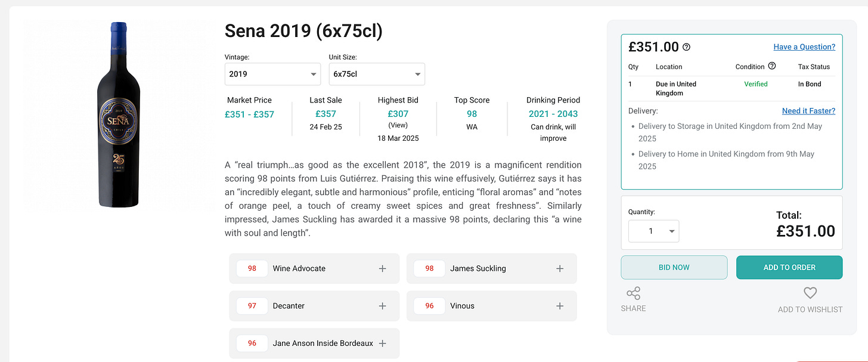Screen dimensions: 868x362
Task: Click the heart wishlist icon
Action: pyautogui.click(x=810, y=293)
